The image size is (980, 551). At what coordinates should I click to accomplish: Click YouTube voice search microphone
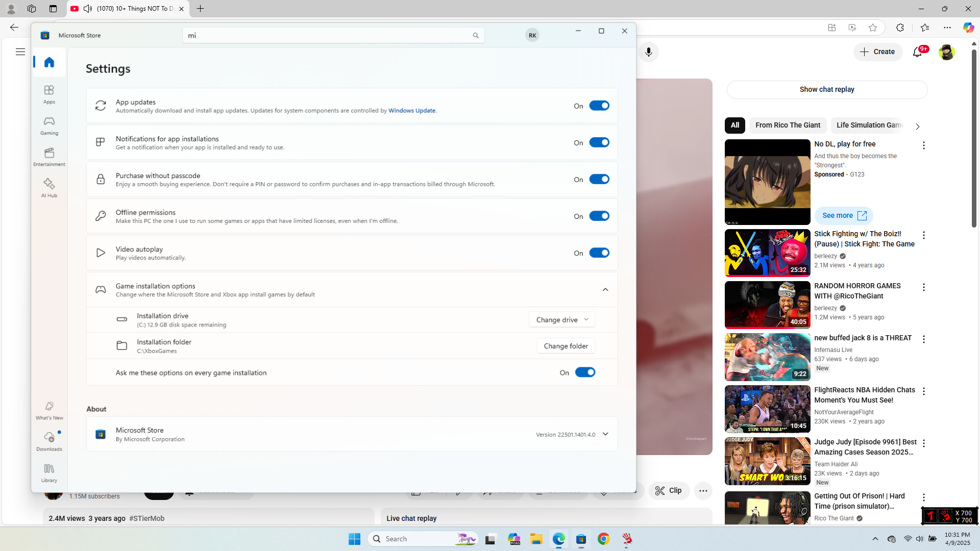(648, 52)
